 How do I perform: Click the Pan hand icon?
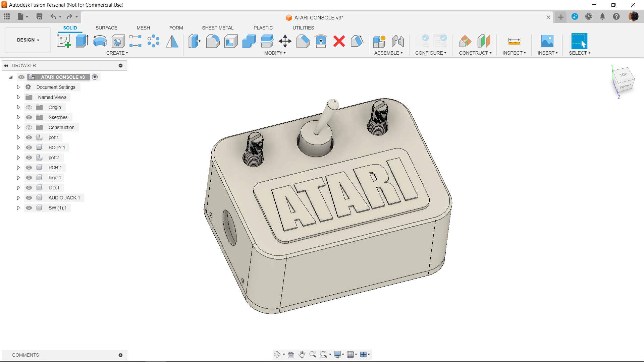tap(302, 354)
